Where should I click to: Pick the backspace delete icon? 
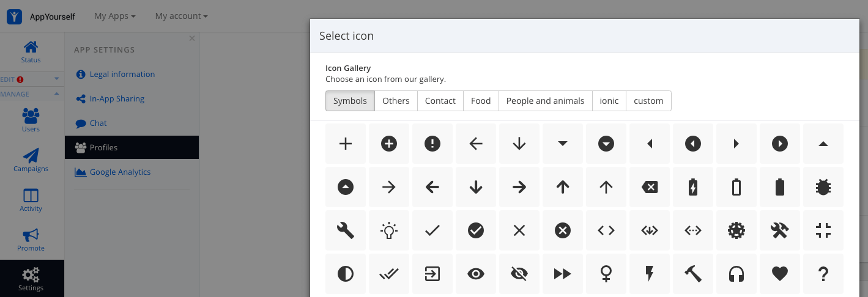pyautogui.click(x=650, y=187)
